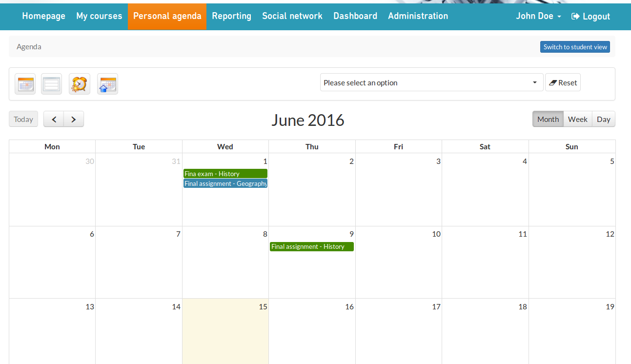The width and height of the screenshot is (631, 364).
Task: Go to next month with right arrow
Action: [x=73, y=119]
